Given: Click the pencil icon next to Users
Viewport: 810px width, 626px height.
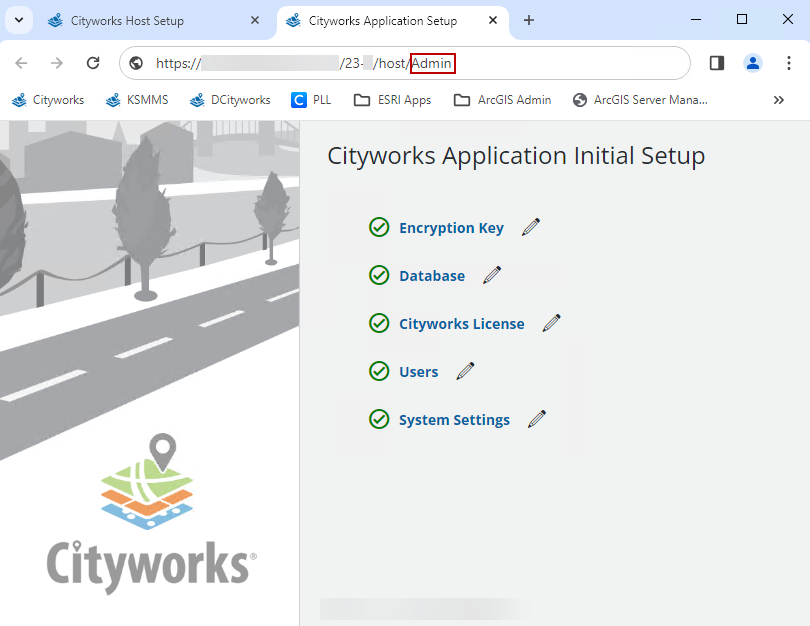Looking at the screenshot, I should coord(465,371).
